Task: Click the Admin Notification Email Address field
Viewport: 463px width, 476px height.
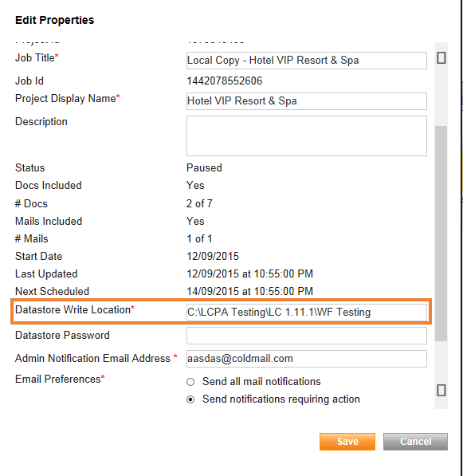Action: click(307, 359)
